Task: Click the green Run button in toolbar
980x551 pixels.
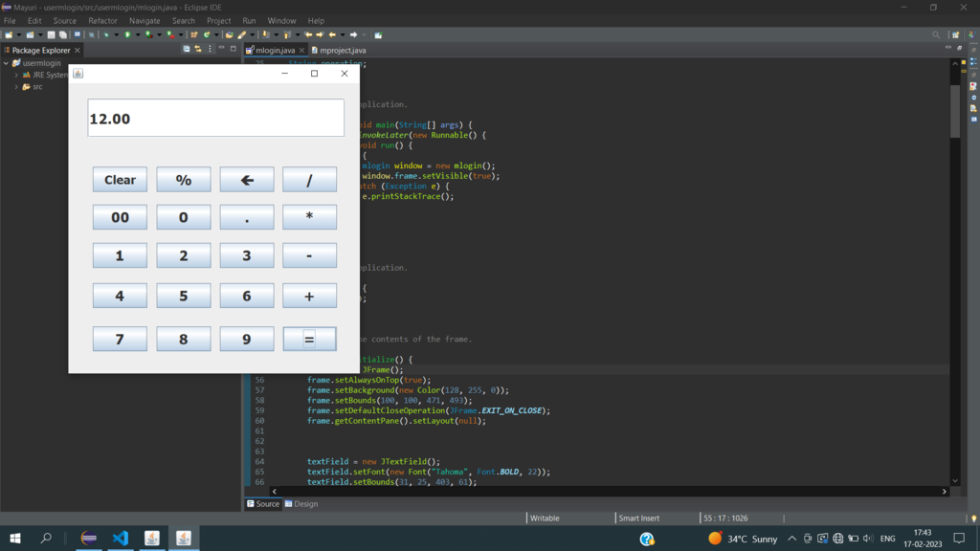Action: point(126,34)
